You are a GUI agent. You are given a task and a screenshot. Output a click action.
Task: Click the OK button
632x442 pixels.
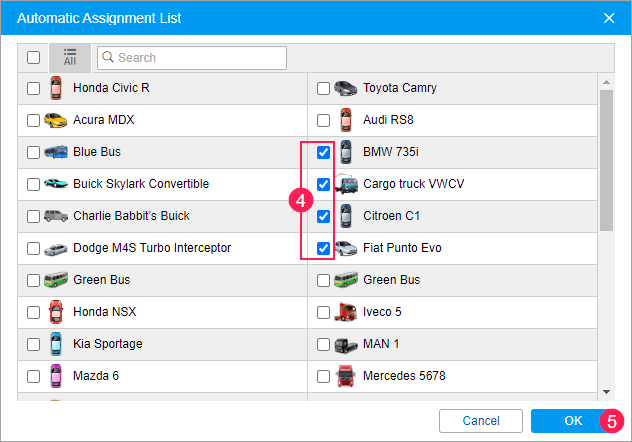(573, 421)
